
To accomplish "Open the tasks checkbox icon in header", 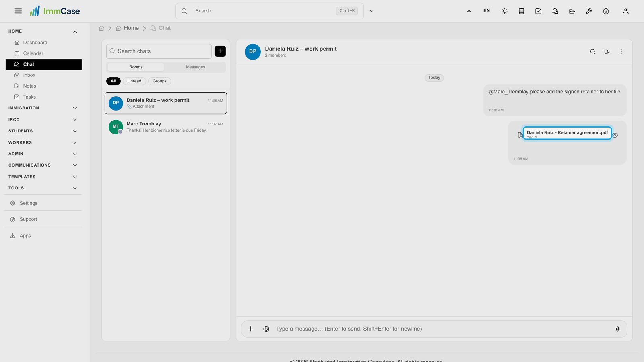I will [x=538, y=11].
